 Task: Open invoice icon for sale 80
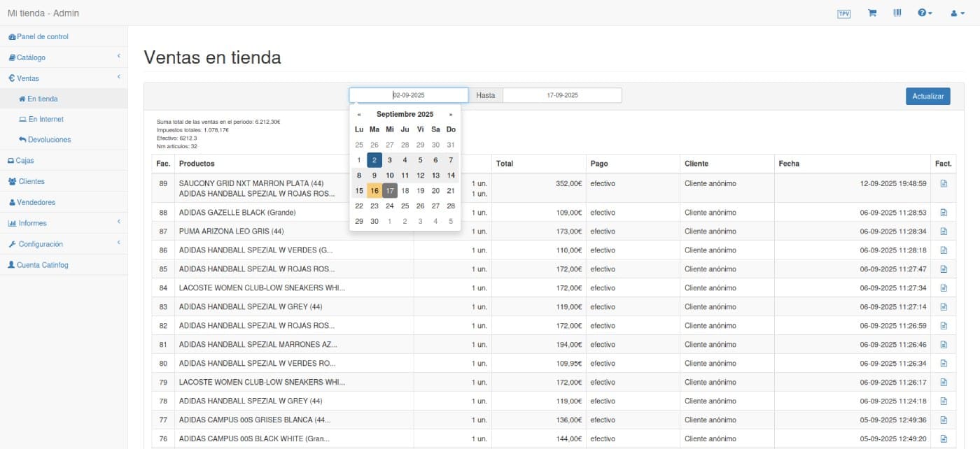coord(943,364)
